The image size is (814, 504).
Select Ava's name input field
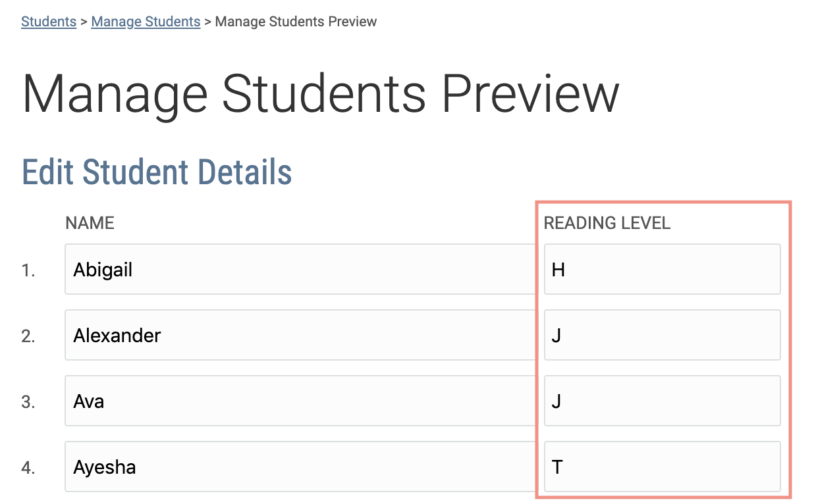(x=300, y=401)
